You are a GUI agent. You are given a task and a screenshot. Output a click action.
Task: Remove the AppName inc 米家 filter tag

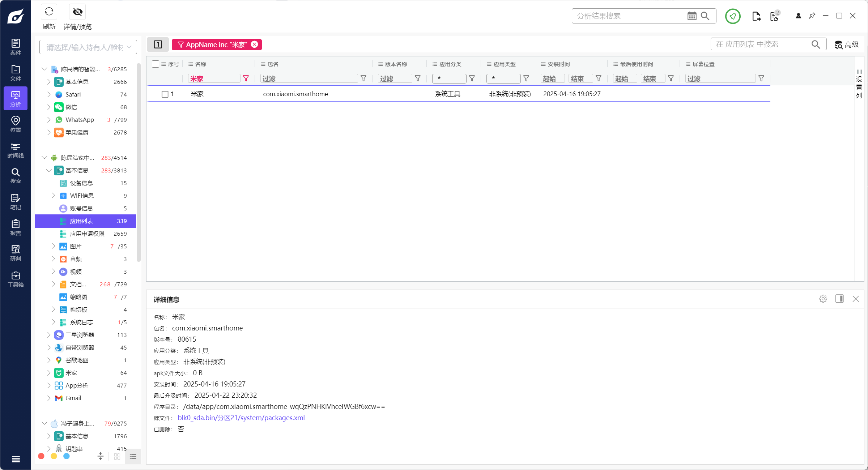(x=255, y=44)
